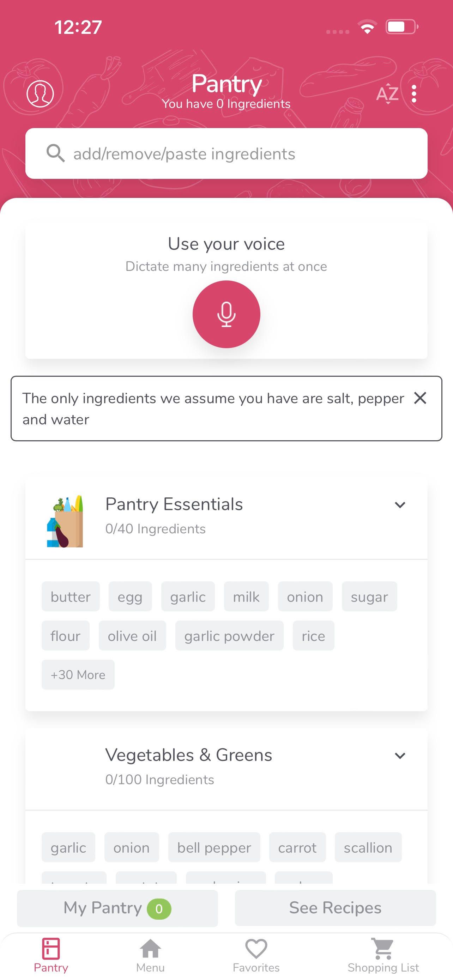Image resolution: width=453 pixels, height=980 pixels.
Task: Open the profile icon
Action: (x=40, y=93)
